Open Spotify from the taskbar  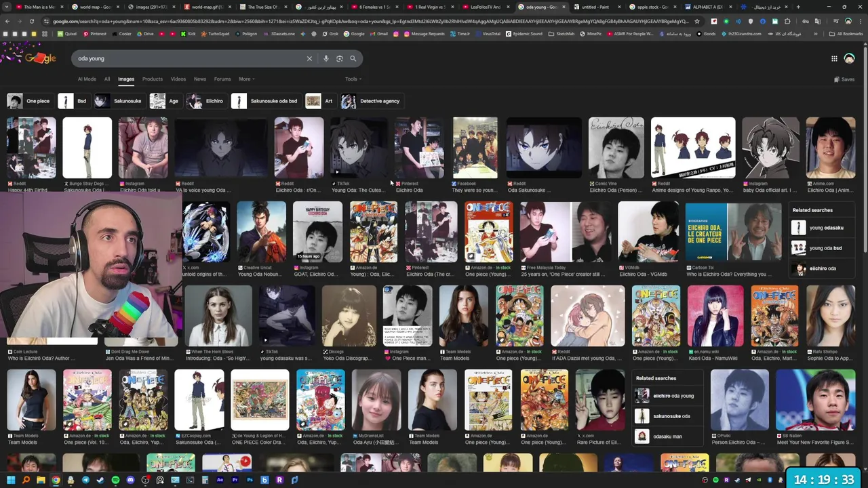115,480
